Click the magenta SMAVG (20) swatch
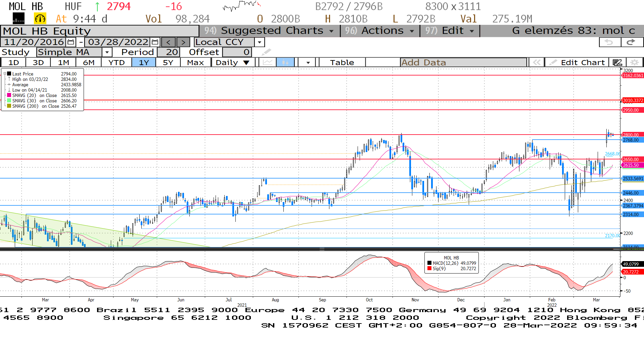 click(x=9, y=95)
